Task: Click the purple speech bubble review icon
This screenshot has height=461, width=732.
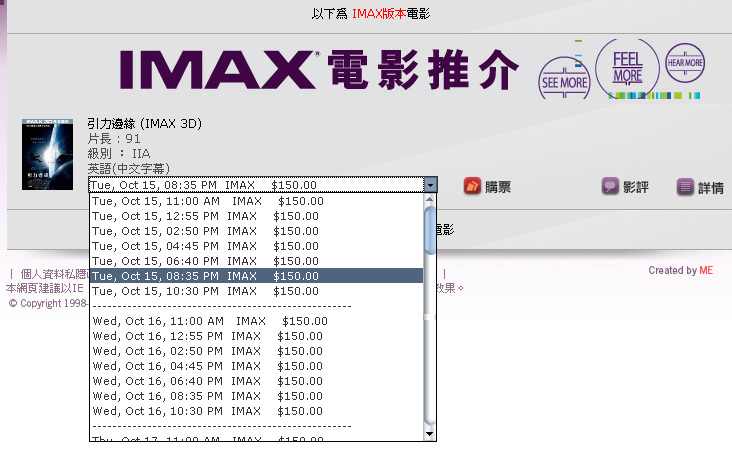Action: [x=610, y=186]
